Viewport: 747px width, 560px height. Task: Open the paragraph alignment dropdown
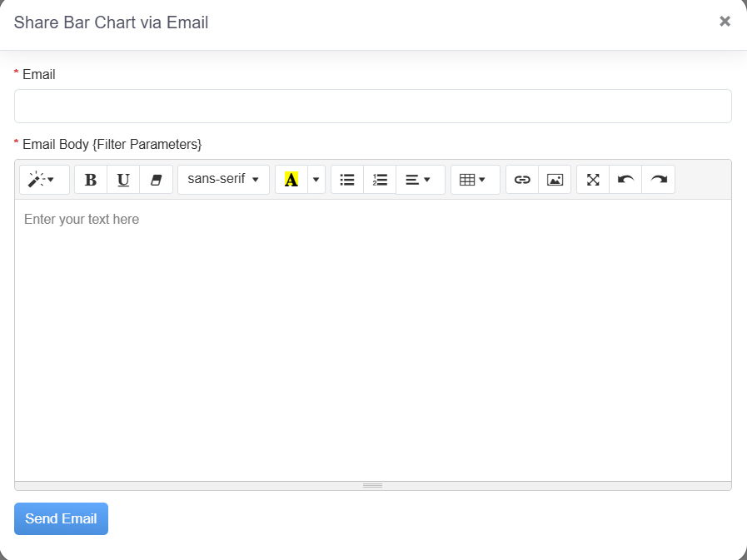[420, 180]
